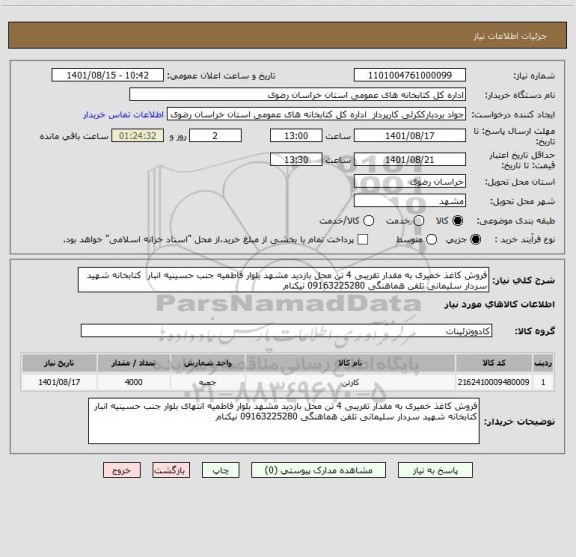Click response deadline time 13:00 field
Image resolution: width=576 pixels, height=557 pixels.
click(296, 136)
